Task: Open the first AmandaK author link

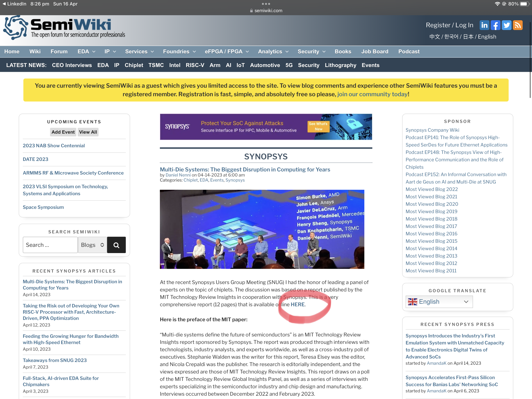Action: click(437, 363)
